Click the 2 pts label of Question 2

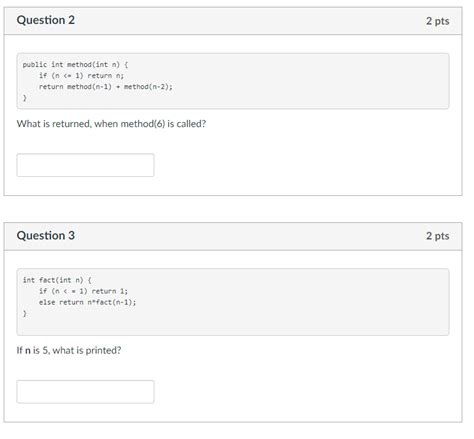pos(437,21)
